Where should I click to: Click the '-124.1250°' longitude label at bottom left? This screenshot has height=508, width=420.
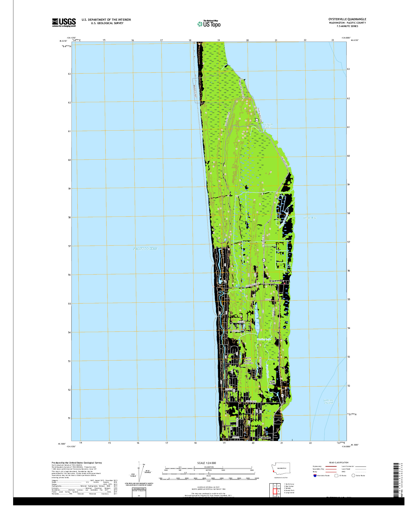point(71,446)
